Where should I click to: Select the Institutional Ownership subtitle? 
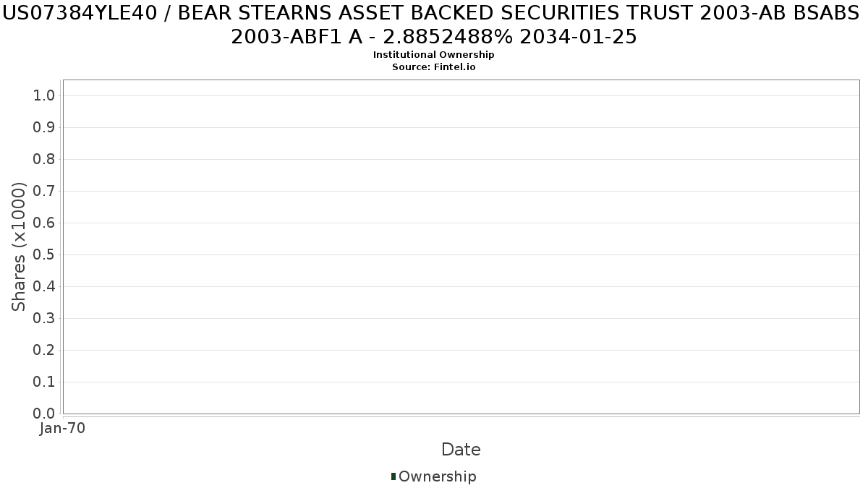(434, 55)
